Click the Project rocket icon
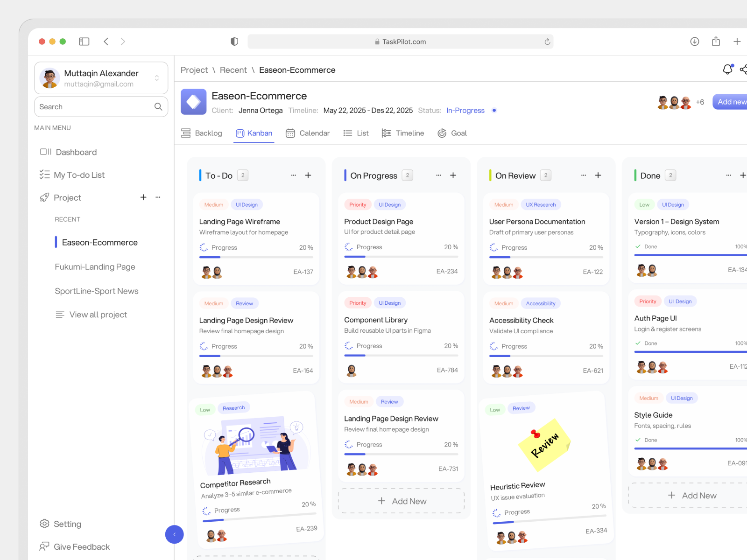Image resolution: width=747 pixels, height=560 pixels. pyautogui.click(x=45, y=197)
